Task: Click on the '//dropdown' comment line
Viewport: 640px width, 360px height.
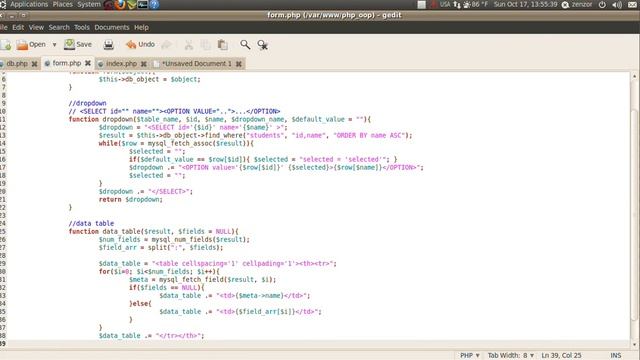Action: coord(87,103)
